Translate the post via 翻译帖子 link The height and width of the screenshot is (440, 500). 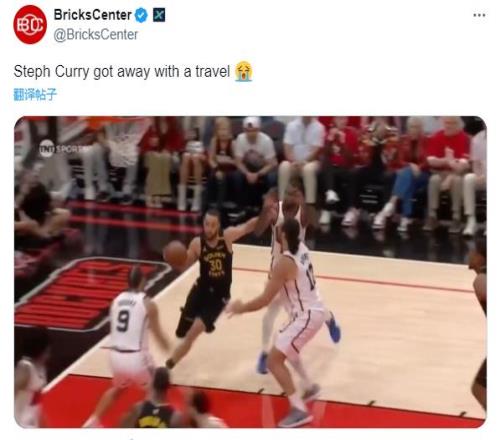35,95
